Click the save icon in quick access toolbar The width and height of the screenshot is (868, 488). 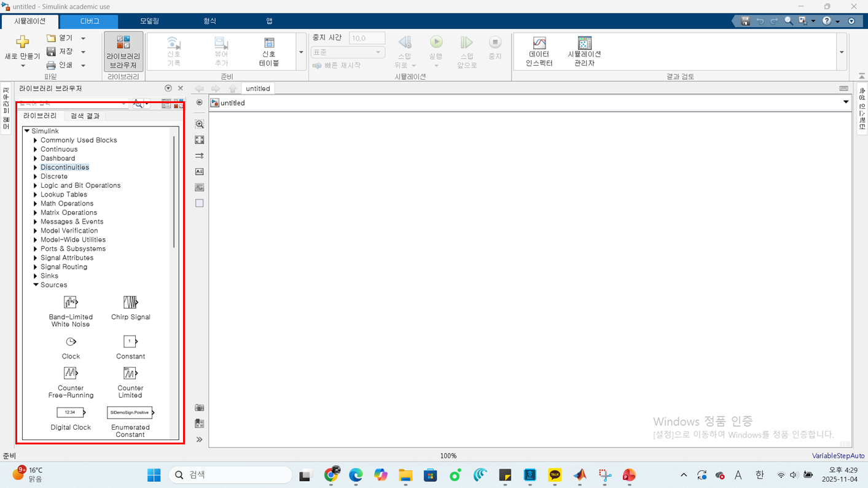coord(745,21)
